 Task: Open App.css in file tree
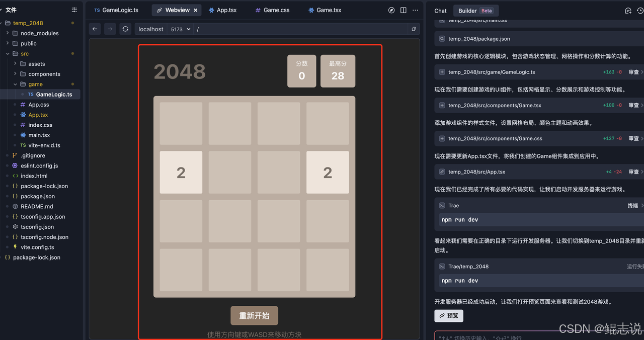[x=39, y=105]
